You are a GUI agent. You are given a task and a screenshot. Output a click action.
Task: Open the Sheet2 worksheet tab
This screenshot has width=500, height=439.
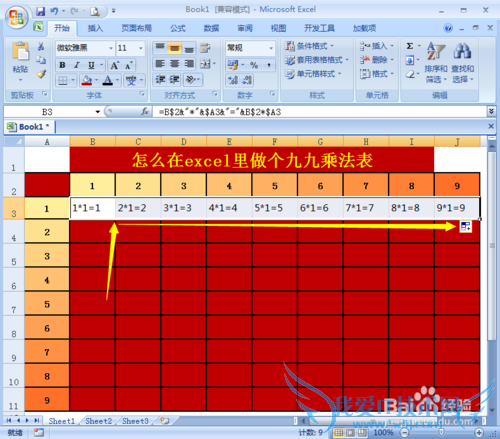(99, 421)
